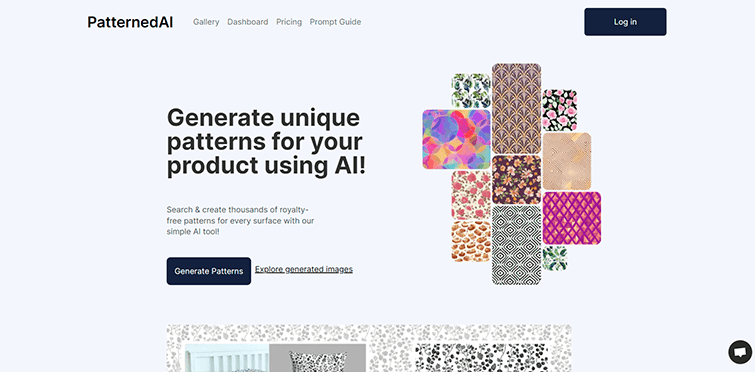Open the Gallery page

tap(206, 22)
